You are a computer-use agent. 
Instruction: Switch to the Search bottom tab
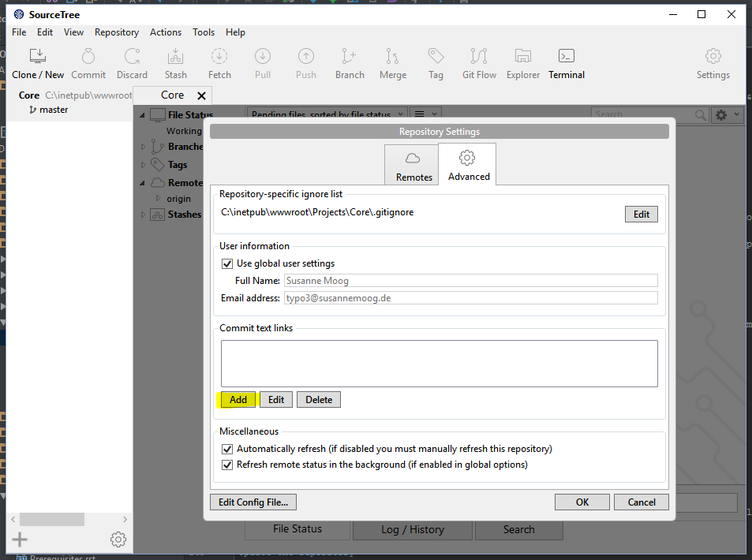click(519, 529)
